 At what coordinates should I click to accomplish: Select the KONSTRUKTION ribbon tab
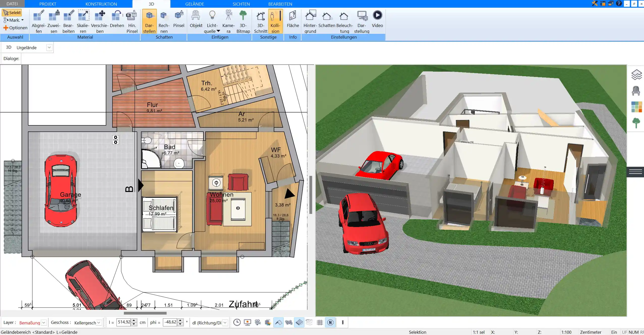point(101,4)
